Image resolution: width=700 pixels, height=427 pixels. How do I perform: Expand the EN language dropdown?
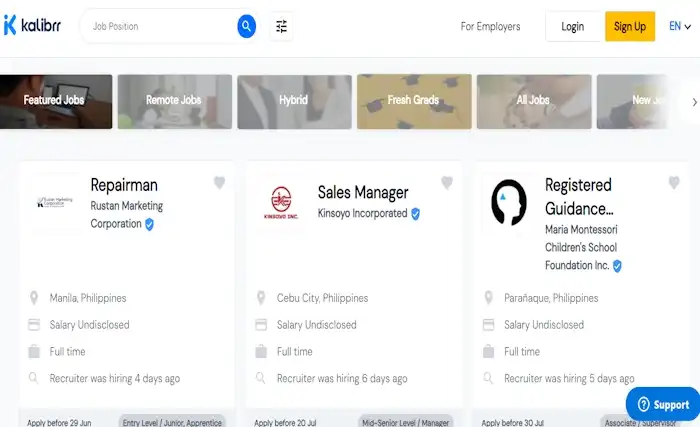coord(679,26)
